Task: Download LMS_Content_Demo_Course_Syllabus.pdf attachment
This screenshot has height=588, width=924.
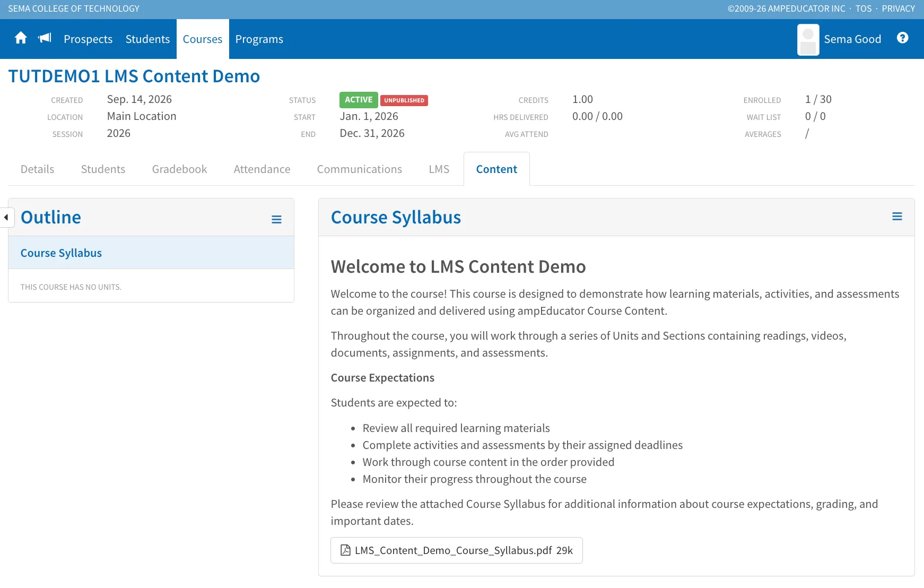Action: [x=457, y=550]
